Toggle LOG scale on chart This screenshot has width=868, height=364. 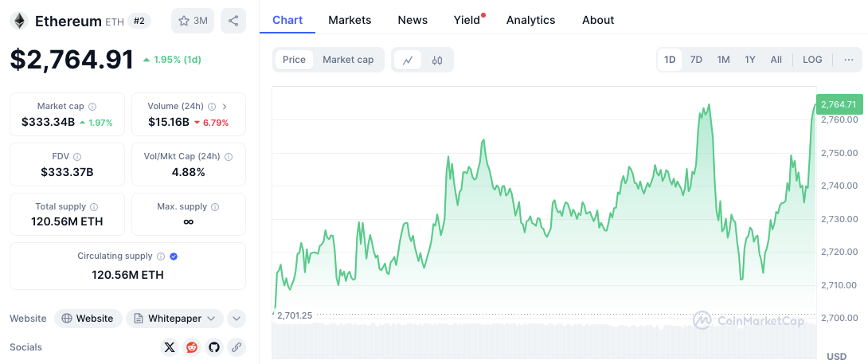(812, 60)
